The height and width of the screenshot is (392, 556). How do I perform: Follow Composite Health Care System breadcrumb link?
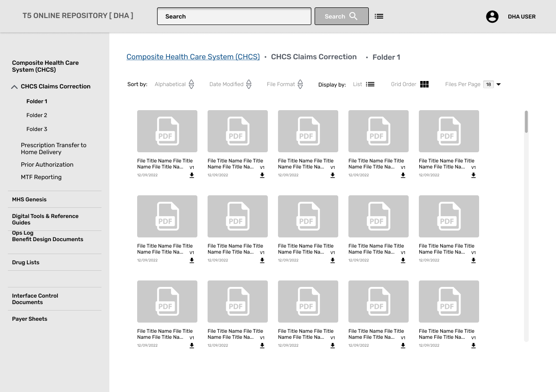[x=193, y=57]
